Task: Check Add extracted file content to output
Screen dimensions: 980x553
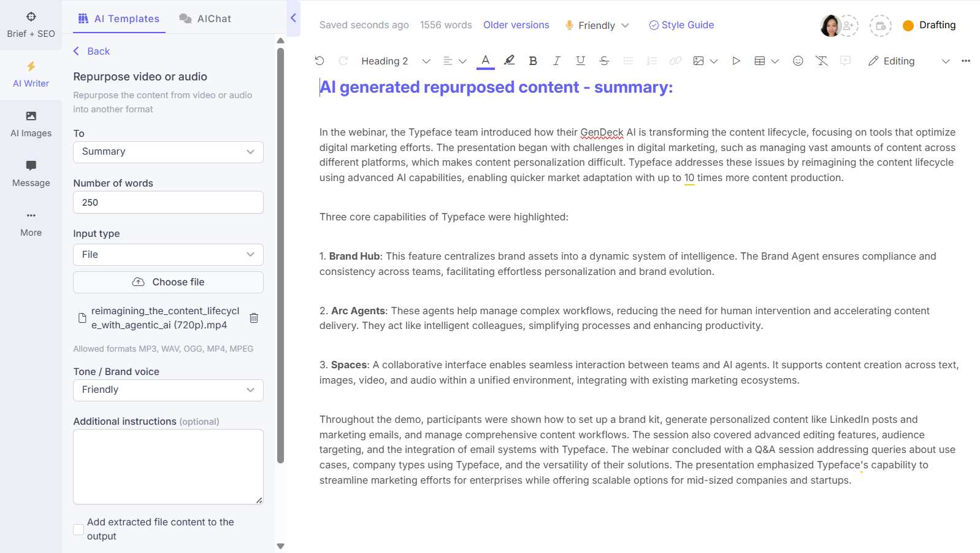Action: pyautogui.click(x=78, y=529)
